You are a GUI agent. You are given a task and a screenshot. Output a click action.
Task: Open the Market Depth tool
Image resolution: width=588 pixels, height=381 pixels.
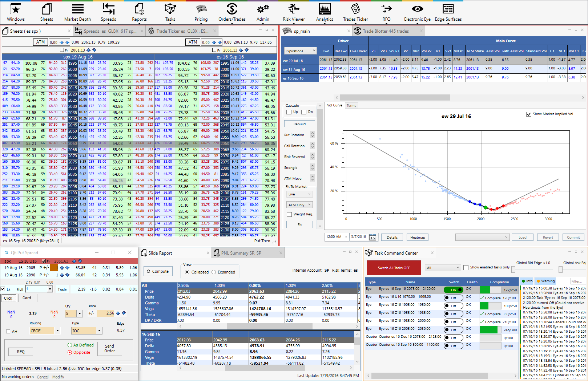point(77,12)
